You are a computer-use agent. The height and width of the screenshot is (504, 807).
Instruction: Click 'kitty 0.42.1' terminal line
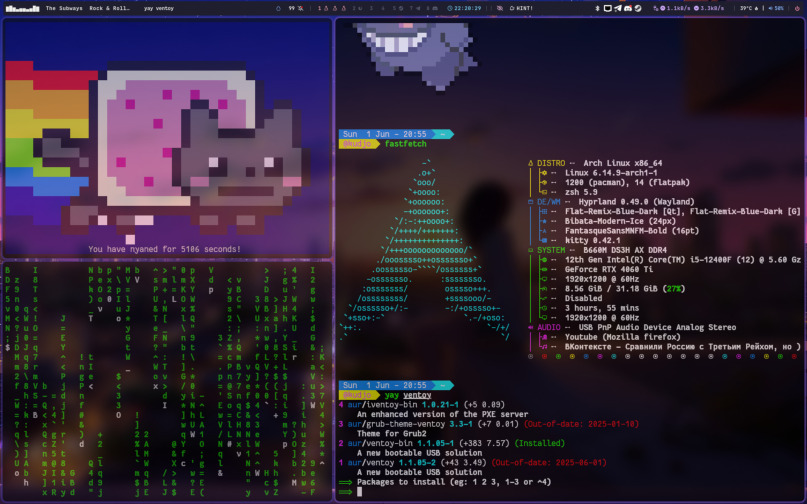point(592,240)
